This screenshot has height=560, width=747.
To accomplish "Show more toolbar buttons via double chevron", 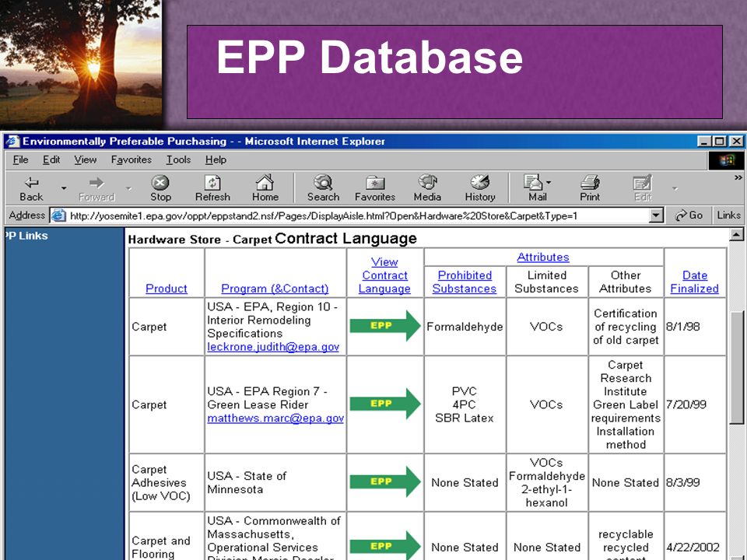I will coord(738,177).
